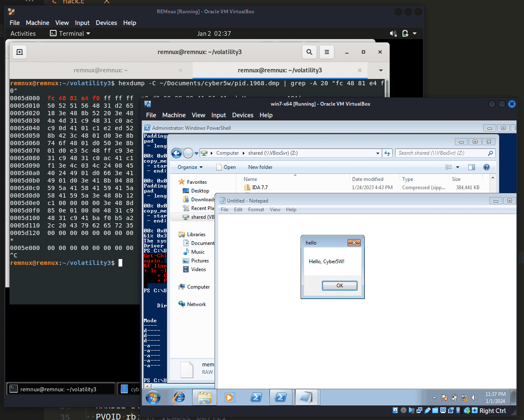The image size is (524, 420).
Task: Click the Windows tray speaker icon
Action: click(475, 398)
